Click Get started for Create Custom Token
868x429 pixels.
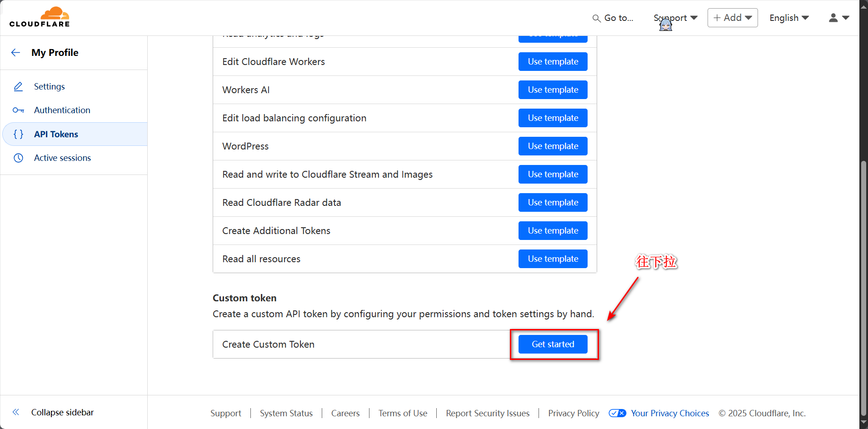point(553,344)
